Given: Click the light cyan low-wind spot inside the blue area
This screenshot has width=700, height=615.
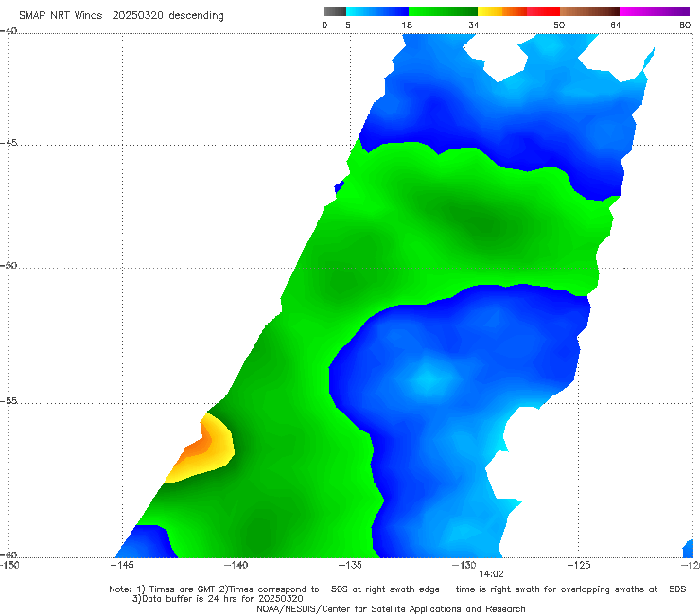Looking at the screenshot, I should point(427,378).
